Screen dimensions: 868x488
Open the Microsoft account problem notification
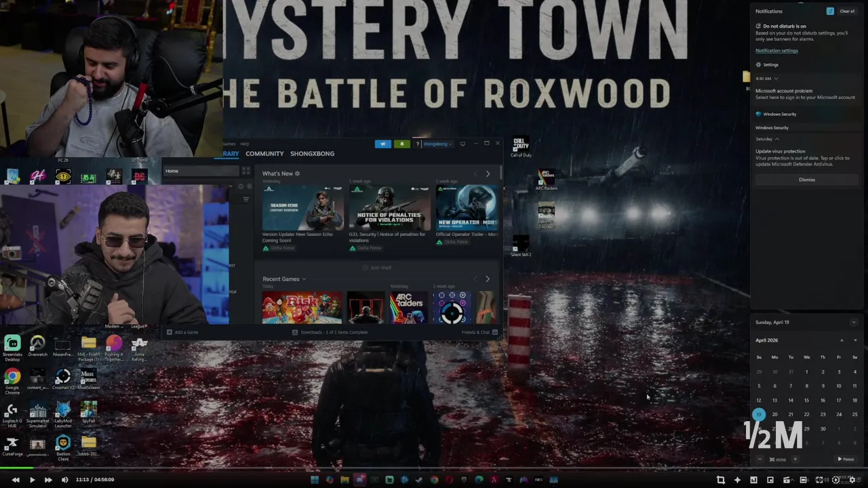pyautogui.click(x=805, y=94)
